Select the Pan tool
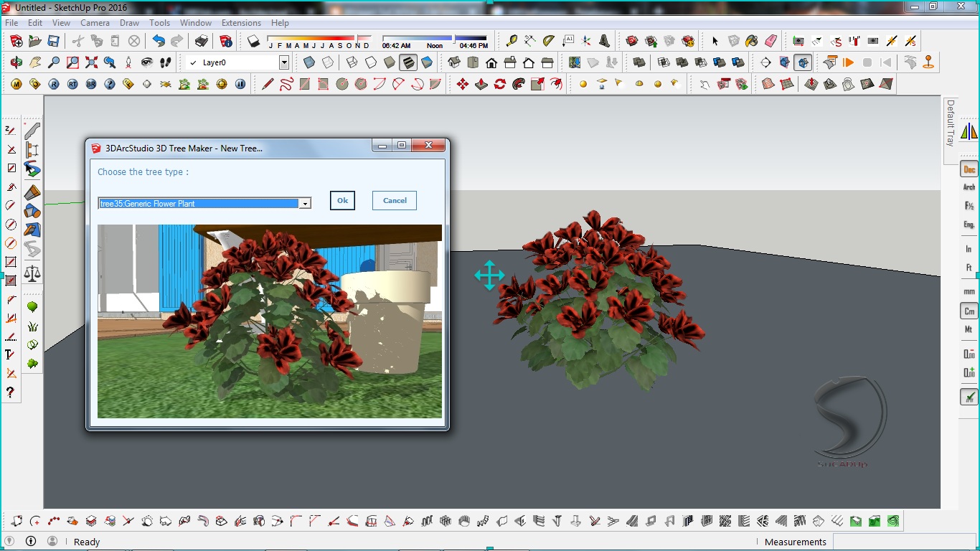 35,62
